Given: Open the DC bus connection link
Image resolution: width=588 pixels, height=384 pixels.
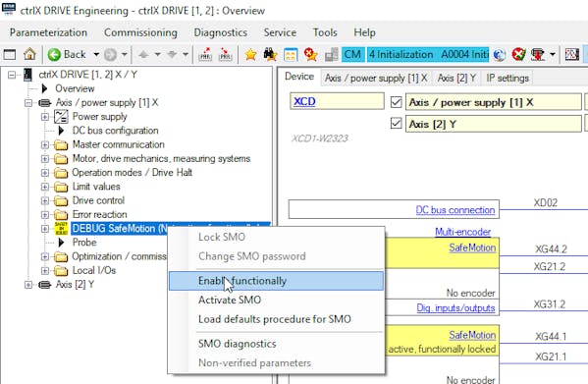Looking at the screenshot, I should point(455,210).
